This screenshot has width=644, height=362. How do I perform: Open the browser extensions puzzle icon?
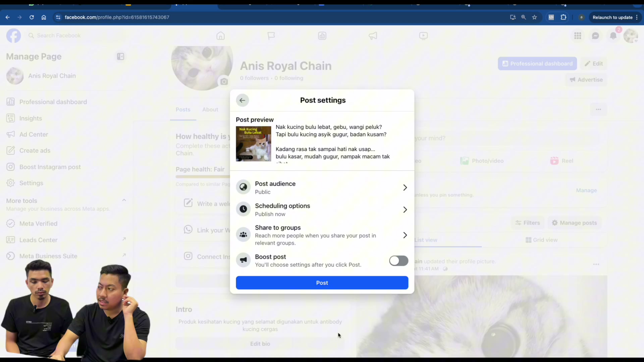[x=563, y=17]
